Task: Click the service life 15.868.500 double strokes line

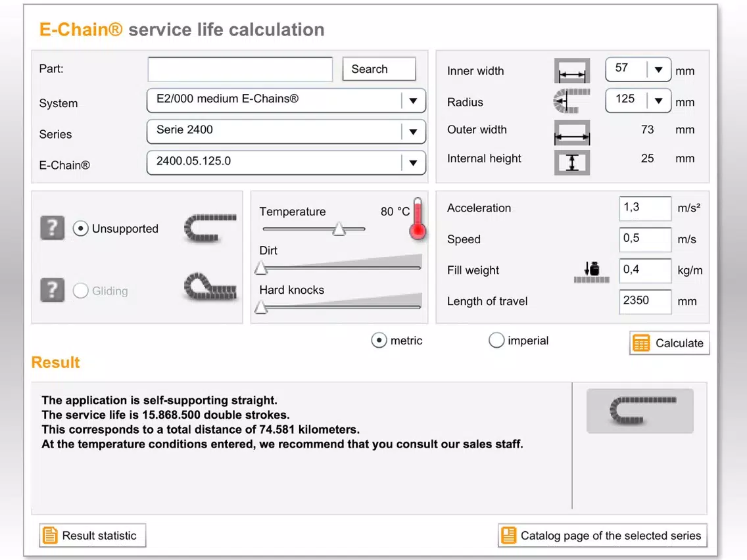Action: click(165, 415)
